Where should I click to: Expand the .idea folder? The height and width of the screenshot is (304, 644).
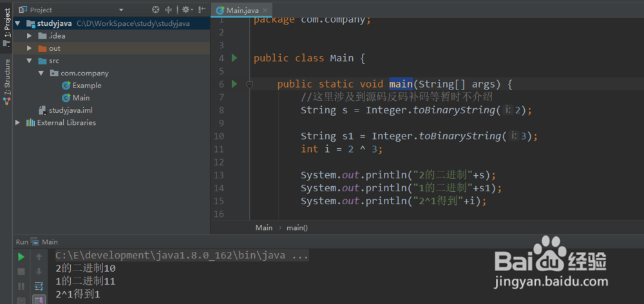[29, 35]
